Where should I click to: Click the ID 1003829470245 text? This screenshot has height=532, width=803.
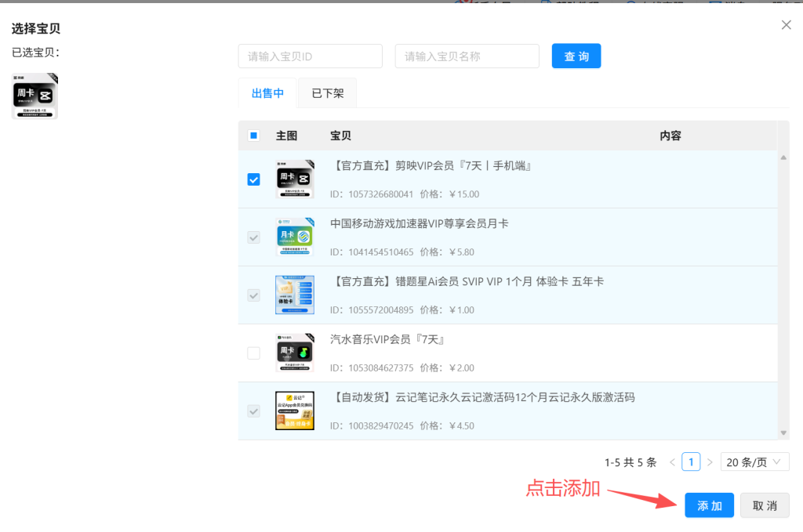tap(371, 425)
